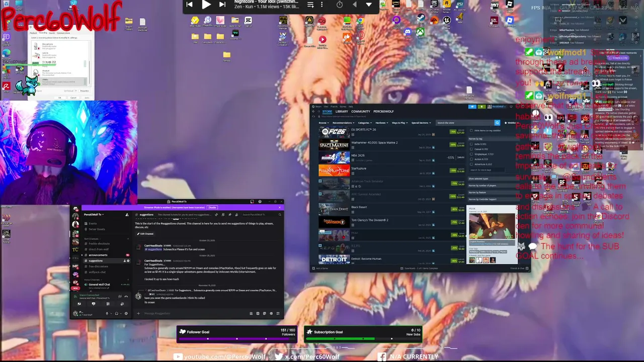Open the Xbox desktop shortcut
The width and height of the screenshot is (644, 362).
[420, 32]
